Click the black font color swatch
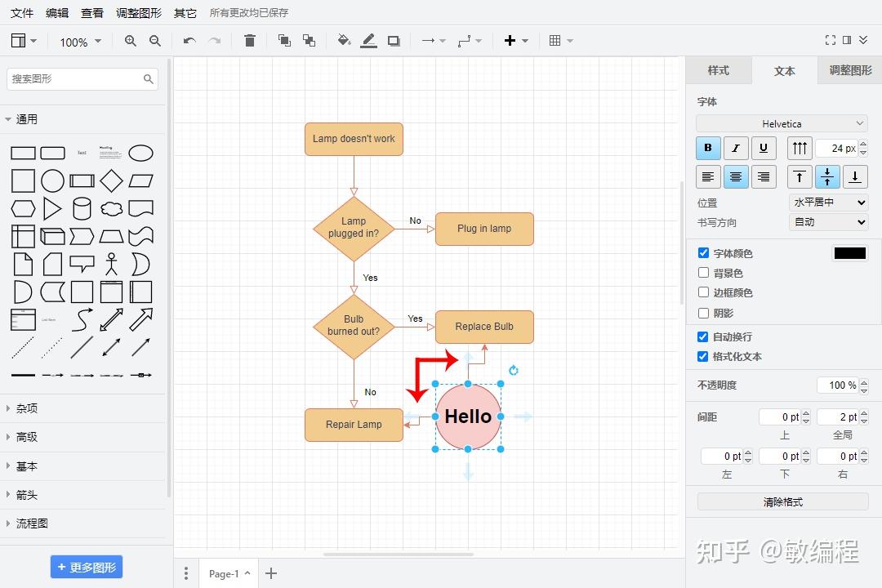 click(x=849, y=252)
